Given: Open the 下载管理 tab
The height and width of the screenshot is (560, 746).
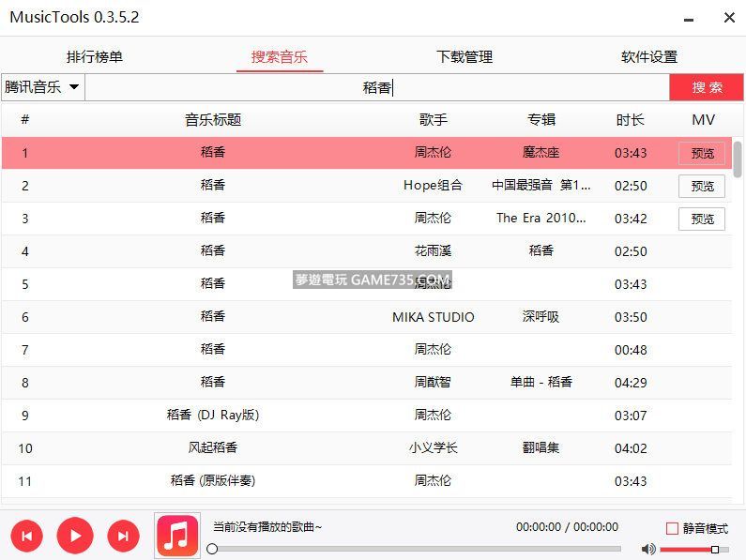Looking at the screenshot, I should (464, 57).
